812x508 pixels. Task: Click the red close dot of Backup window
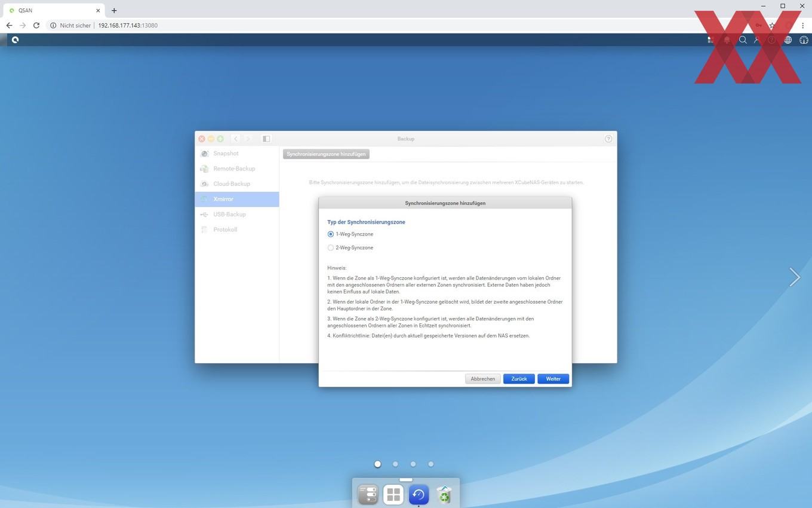pos(202,139)
